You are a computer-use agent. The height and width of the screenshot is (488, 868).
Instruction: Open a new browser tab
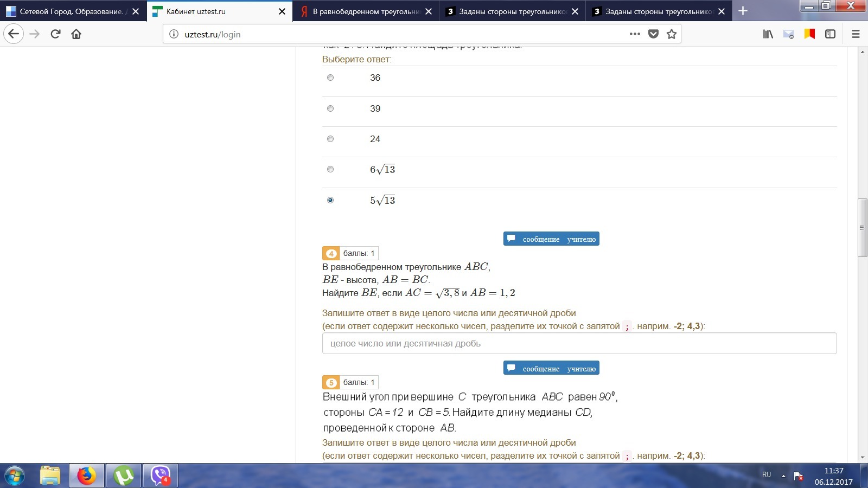point(743,11)
